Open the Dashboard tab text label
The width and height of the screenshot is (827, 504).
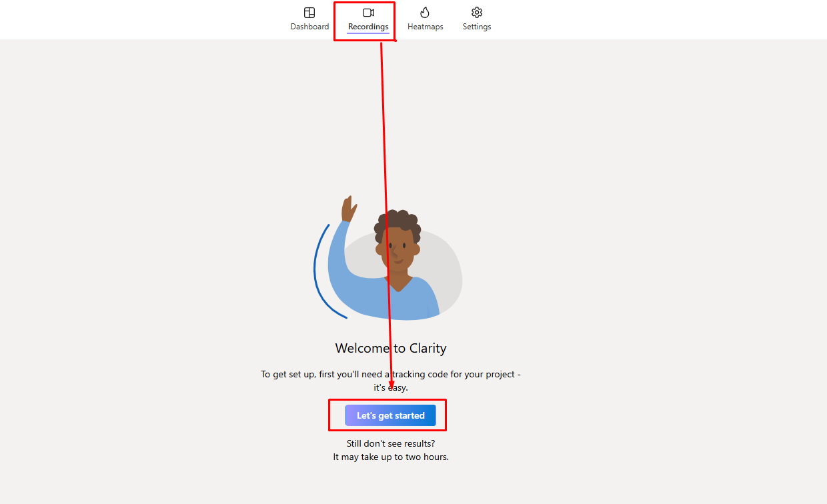[x=309, y=27]
